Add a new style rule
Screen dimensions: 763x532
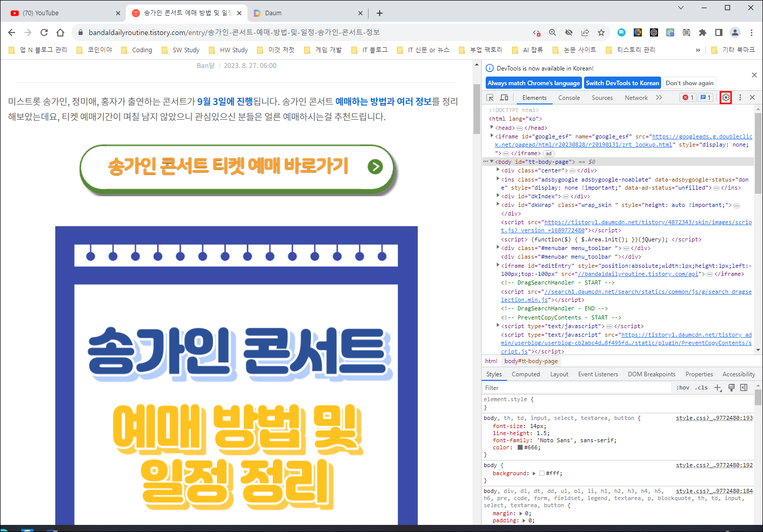coord(718,387)
